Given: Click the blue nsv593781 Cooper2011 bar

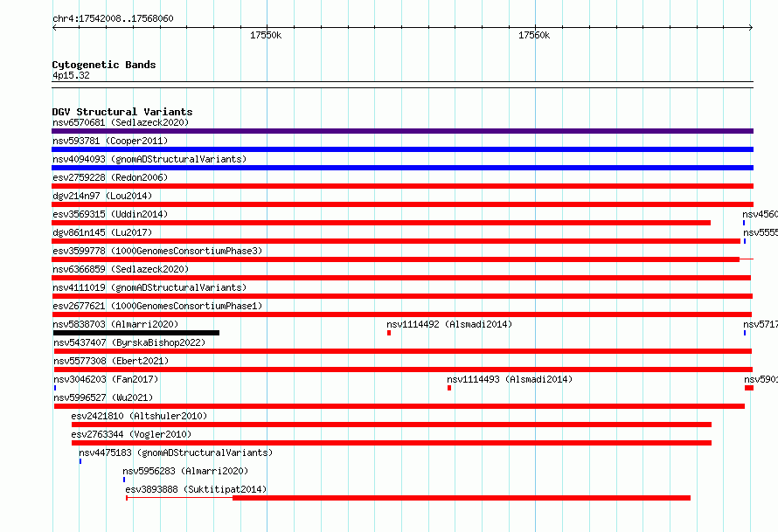Looking at the screenshot, I should coord(402,149).
